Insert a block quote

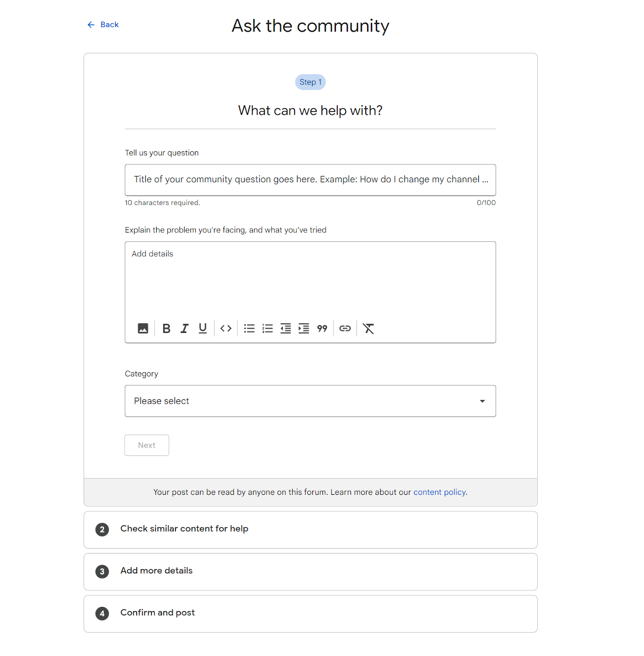[x=322, y=328]
